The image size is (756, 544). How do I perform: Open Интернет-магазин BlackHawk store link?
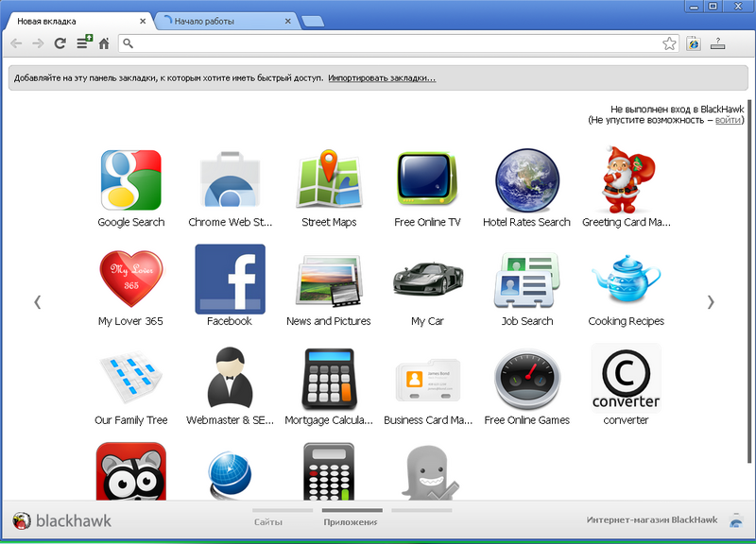(651, 520)
